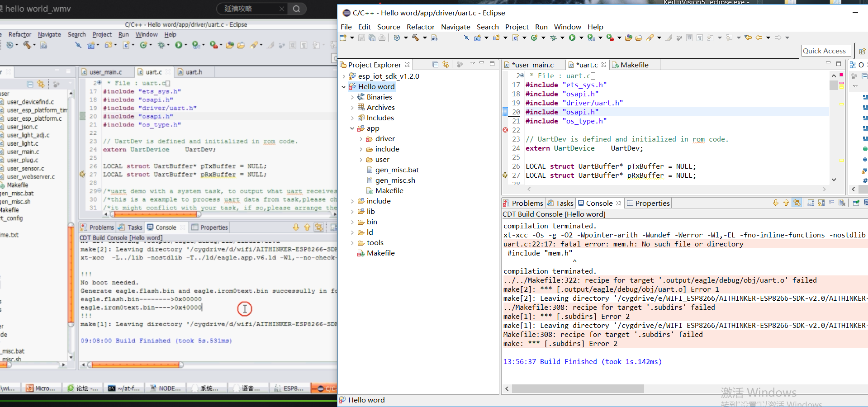Launch Debug with the bug icon
This screenshot has width=868, height=407.
click(553, 38)
